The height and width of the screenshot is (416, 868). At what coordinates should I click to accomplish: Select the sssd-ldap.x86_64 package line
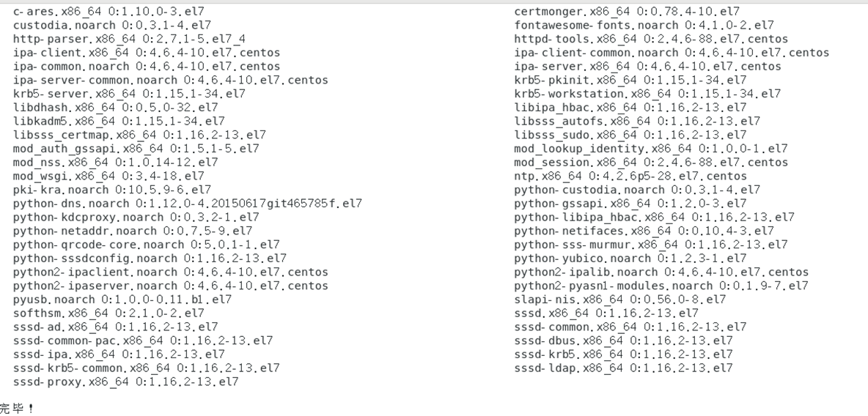(x=623, y=368)
